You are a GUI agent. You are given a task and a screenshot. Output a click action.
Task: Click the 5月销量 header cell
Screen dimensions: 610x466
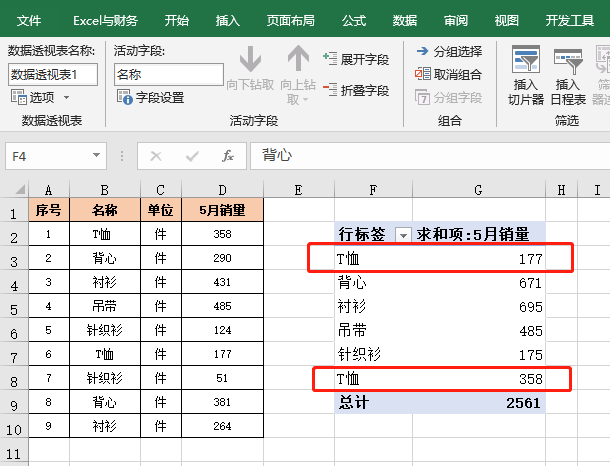click(222, 210)
